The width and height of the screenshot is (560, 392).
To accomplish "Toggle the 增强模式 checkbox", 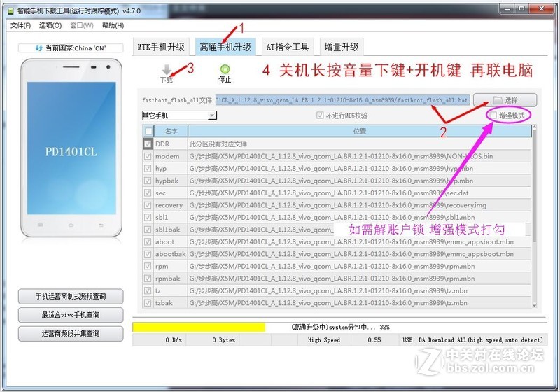I will point(493,115).
